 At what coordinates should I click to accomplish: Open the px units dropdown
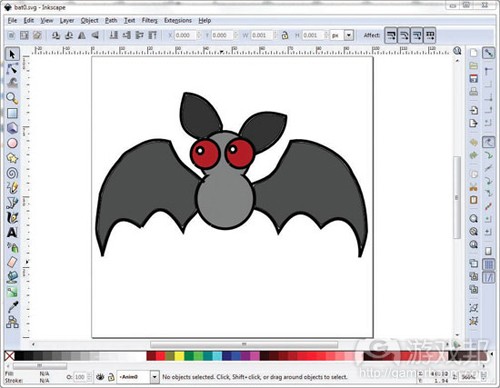(x=349, y=35)
